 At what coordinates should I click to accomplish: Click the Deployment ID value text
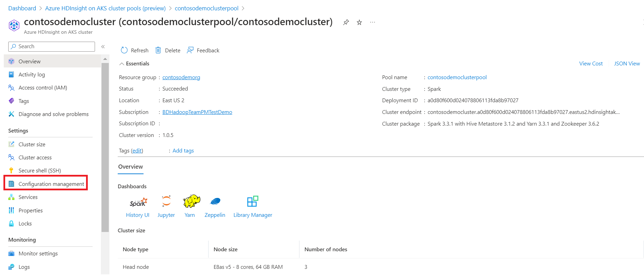(x=473, y=101)
